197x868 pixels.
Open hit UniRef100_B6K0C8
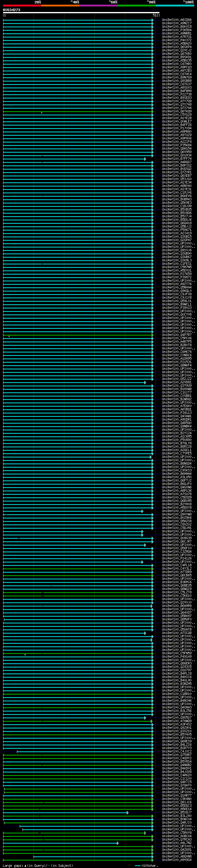(177, 26)
